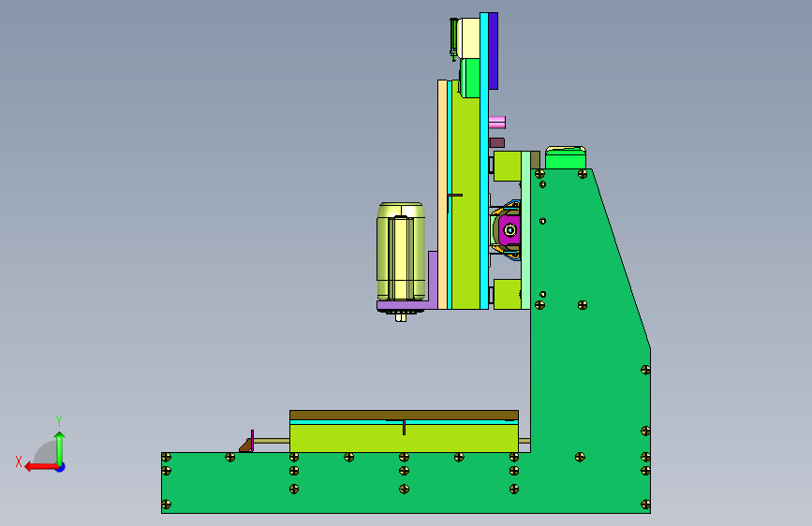
Task: Select the lime green table base block
Action: tap(404, 439)
